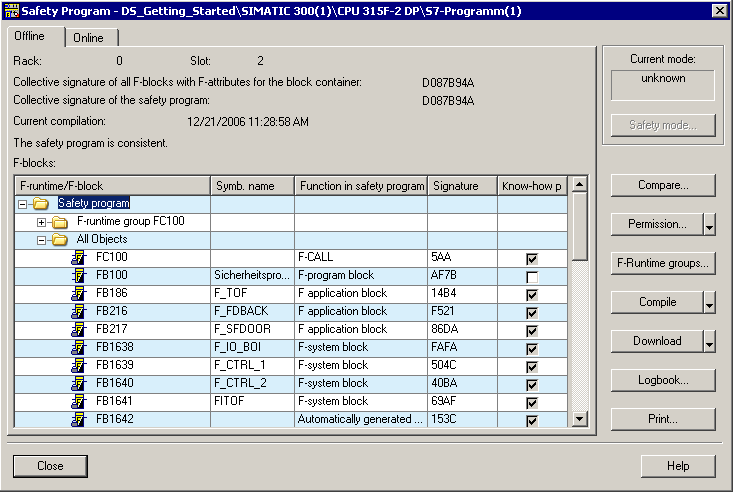733x492 pixels.
Task: Switch to the Online tab
Action: coord(91,37)
